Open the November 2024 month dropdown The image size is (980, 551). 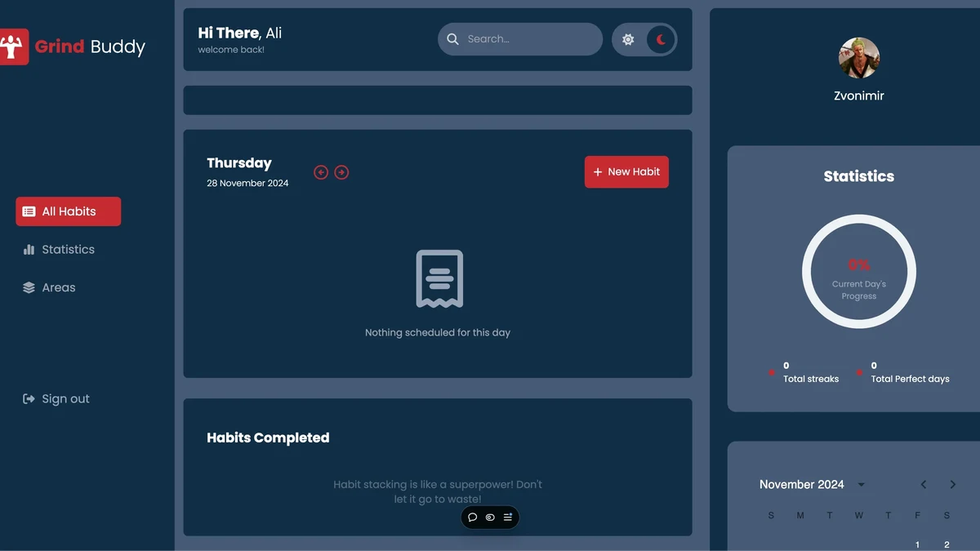coord(861,485)
